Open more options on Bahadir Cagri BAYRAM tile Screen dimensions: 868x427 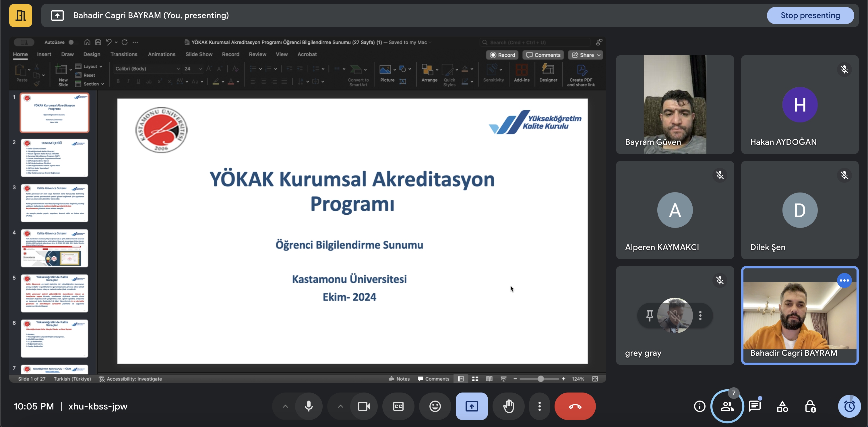pos(844,280)
